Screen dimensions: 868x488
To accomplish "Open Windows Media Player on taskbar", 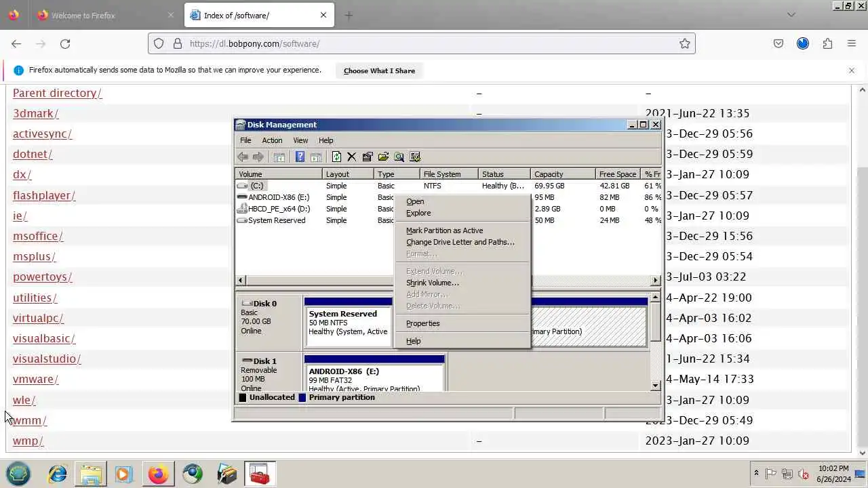I will click(x=123, y=474).
